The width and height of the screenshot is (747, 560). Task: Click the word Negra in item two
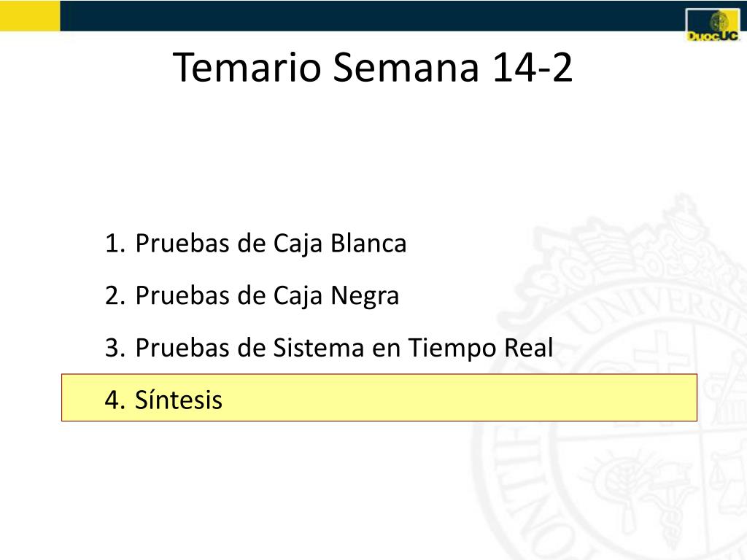365,296
